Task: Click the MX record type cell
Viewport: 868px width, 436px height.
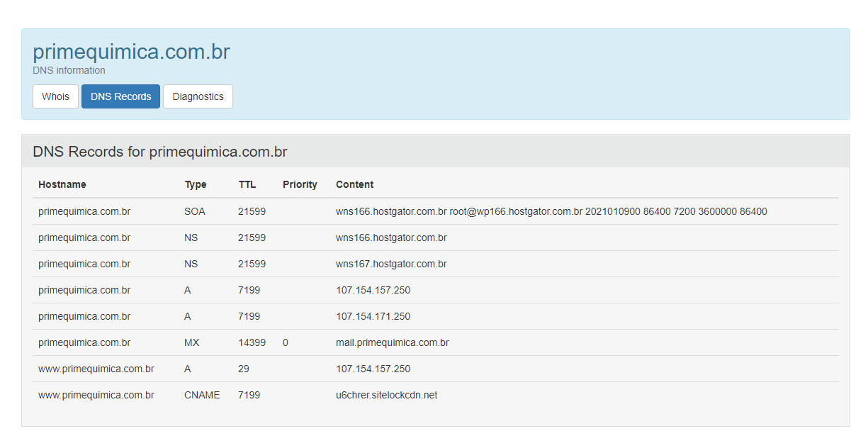Action: (x=192, y=342)
